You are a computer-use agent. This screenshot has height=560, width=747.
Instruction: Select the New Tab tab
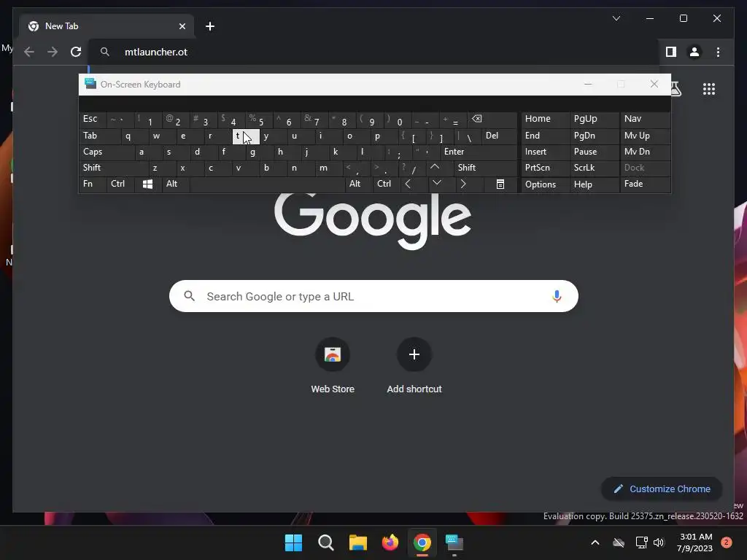click(x=107, y=26)
